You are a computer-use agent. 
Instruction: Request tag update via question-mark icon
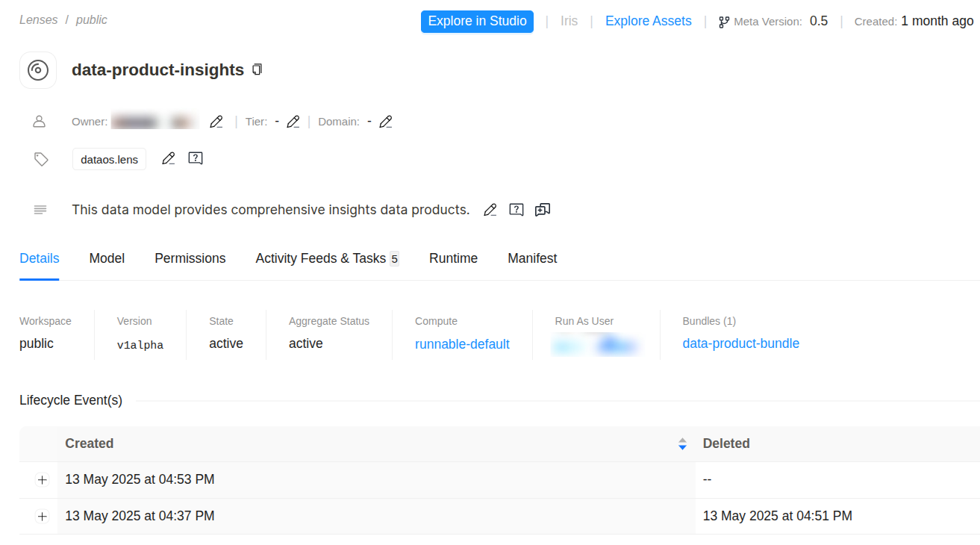tap(196, 158)
